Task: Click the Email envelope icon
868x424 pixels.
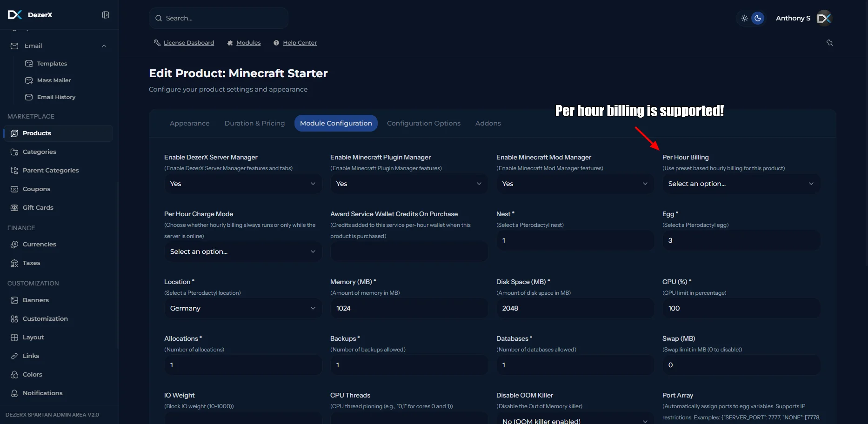Action: pos(14,46)
